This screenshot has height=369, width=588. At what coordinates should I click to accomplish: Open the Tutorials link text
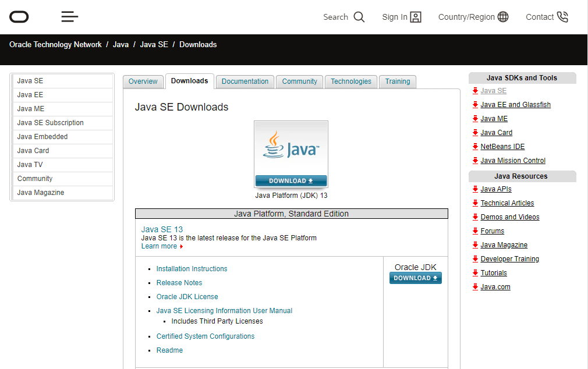(494, 273)
